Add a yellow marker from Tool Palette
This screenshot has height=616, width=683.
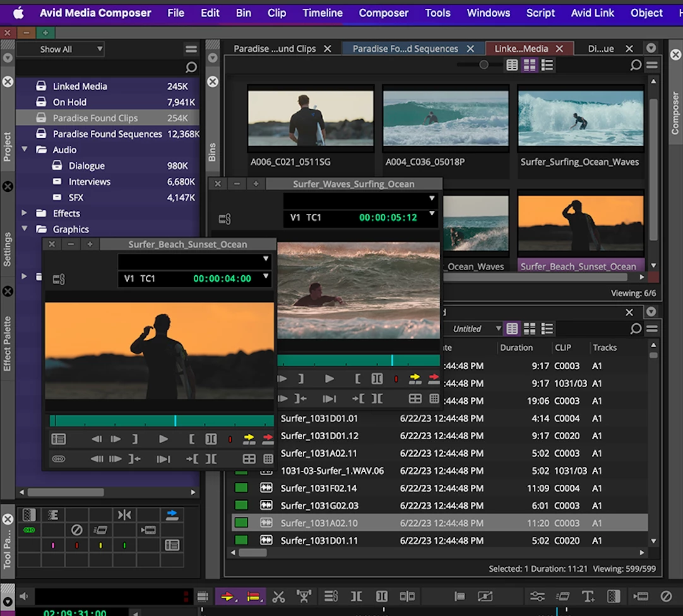coord(100,545)
